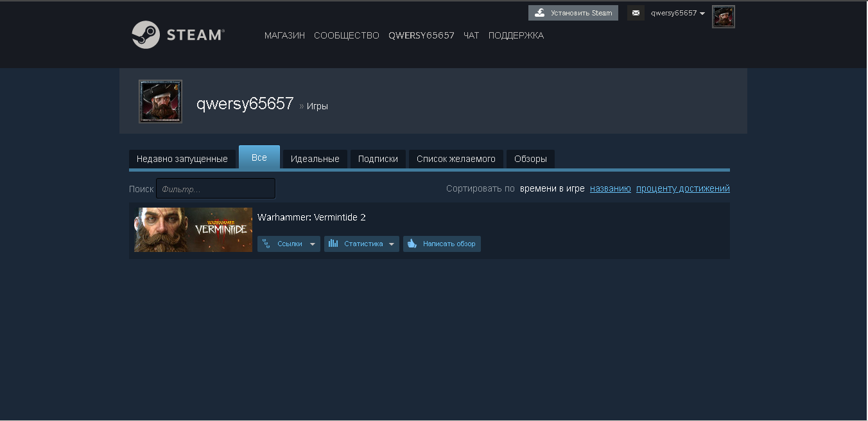Image resolution: width=868 pixels, height=421 pixels.
Task: Focus the Фильтр search field
Action: [216, 188]
